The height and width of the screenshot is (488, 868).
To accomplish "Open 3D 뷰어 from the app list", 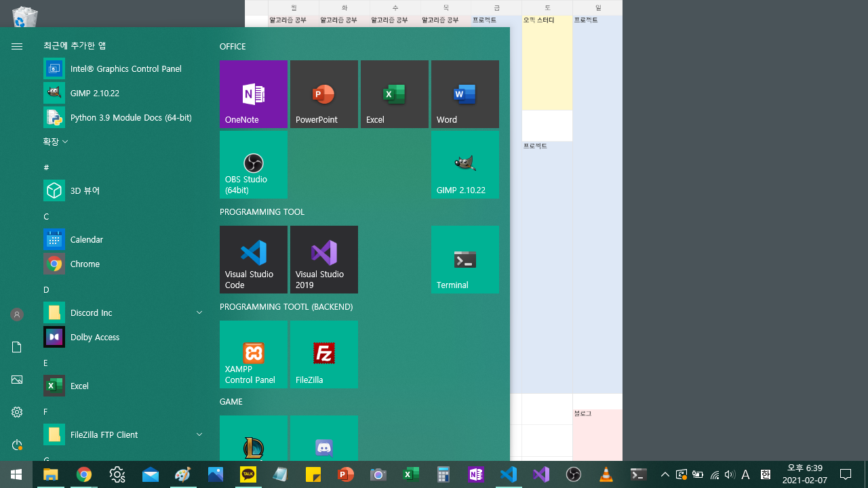I will point(123,190).
